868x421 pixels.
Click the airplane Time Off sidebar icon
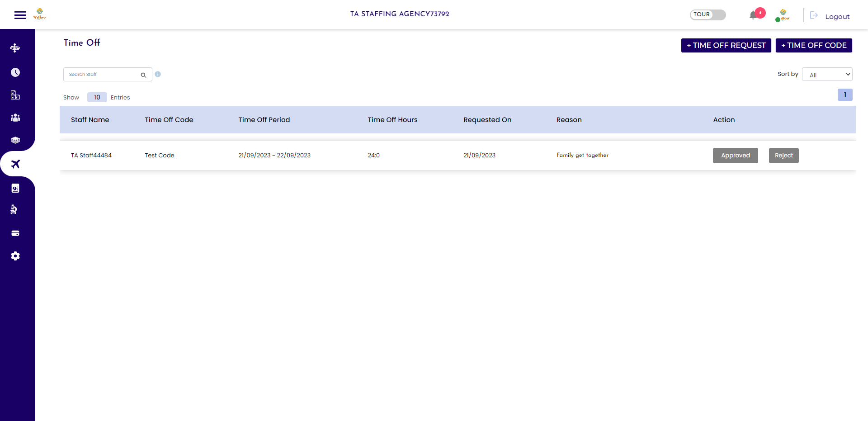pos(15,164)
